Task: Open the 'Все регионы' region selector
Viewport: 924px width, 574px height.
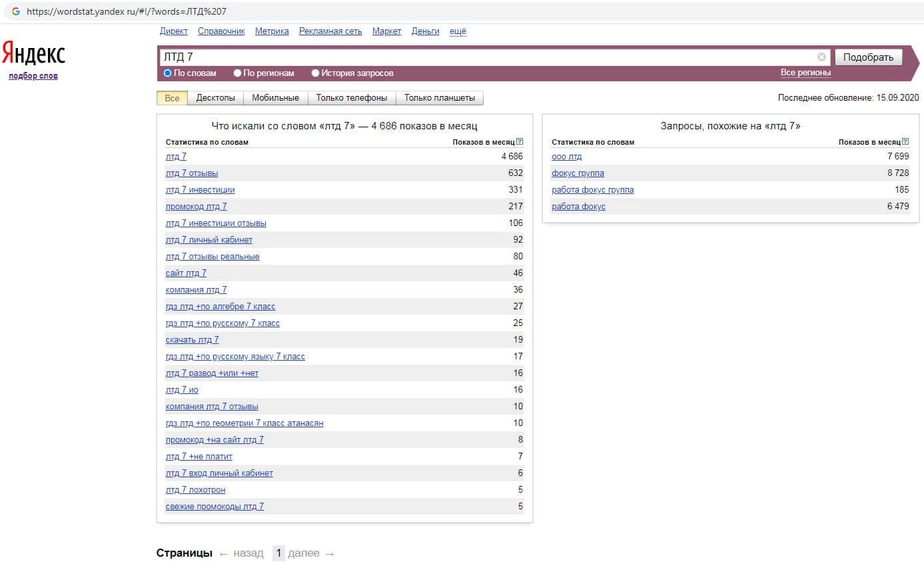Action: tap(805, 73)
